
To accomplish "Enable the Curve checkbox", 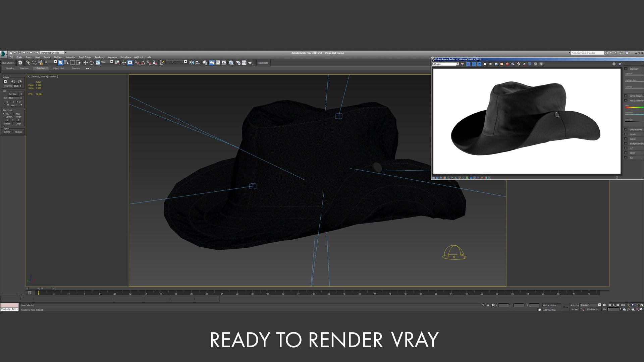I will pos(626,139).
